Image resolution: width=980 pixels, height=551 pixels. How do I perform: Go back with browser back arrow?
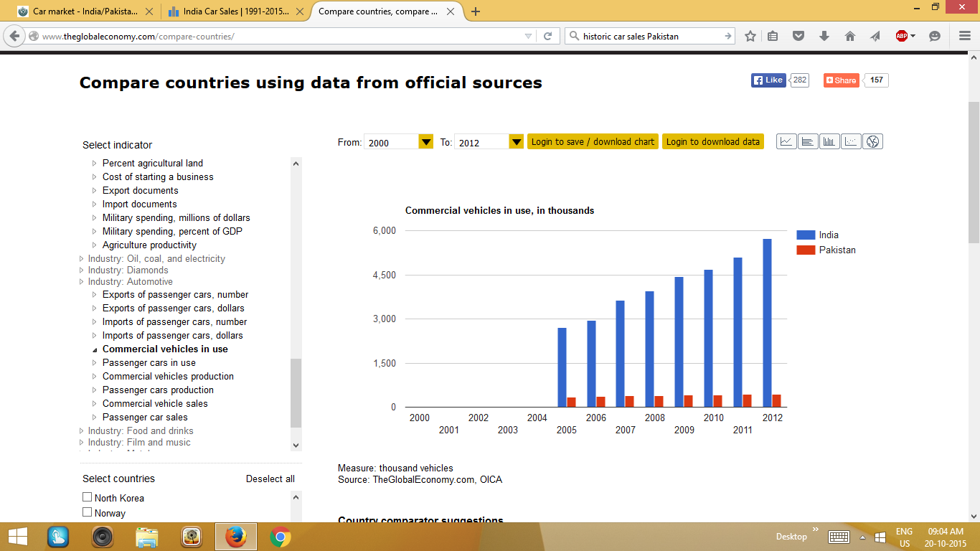coord(14,36)
